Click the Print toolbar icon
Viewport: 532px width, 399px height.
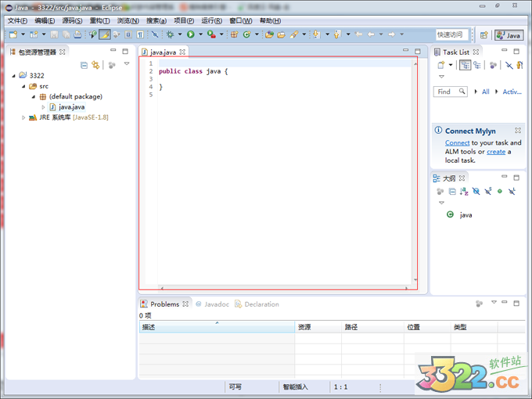point(77,34)
